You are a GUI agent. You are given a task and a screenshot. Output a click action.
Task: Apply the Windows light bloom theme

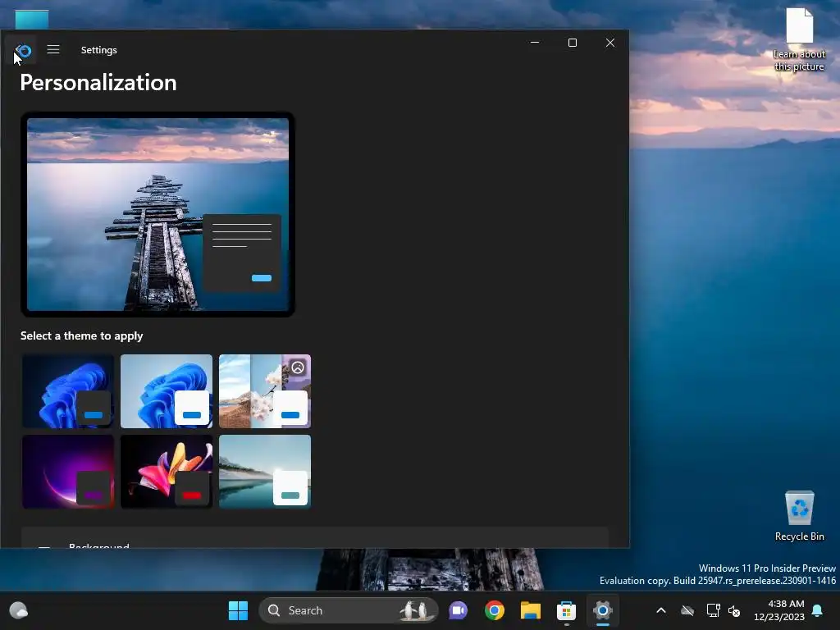click(x=167, y=391)
